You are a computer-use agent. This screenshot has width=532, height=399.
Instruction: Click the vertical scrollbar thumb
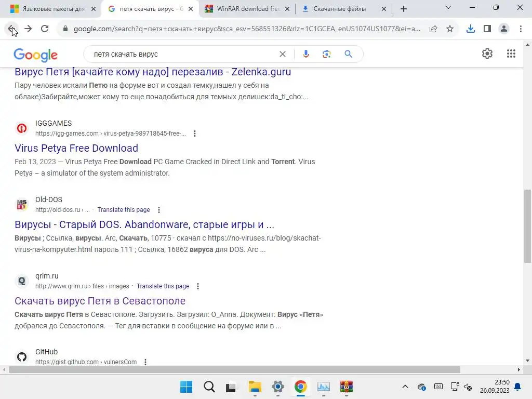pos(527,227)
